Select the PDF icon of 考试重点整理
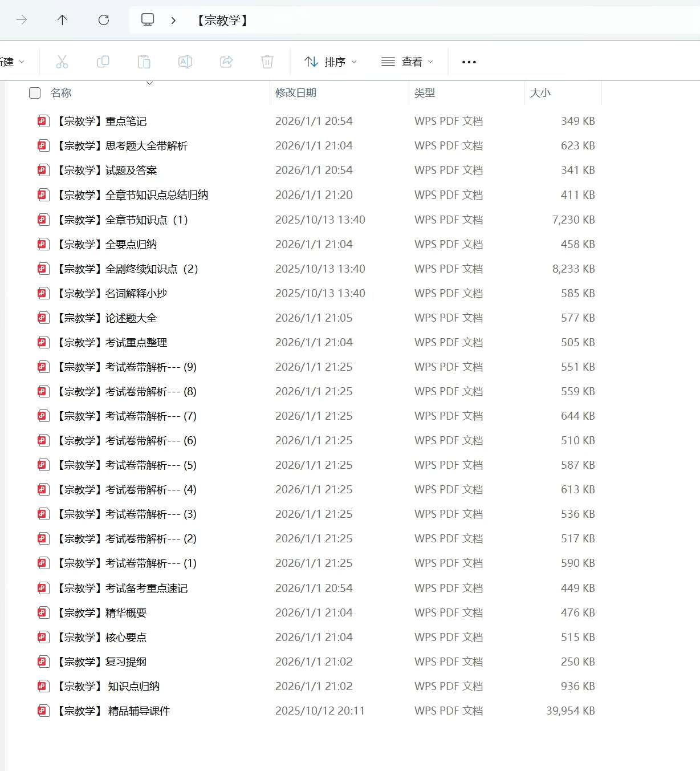This screenshot has height=771, width=700. (x=43, y=342)
